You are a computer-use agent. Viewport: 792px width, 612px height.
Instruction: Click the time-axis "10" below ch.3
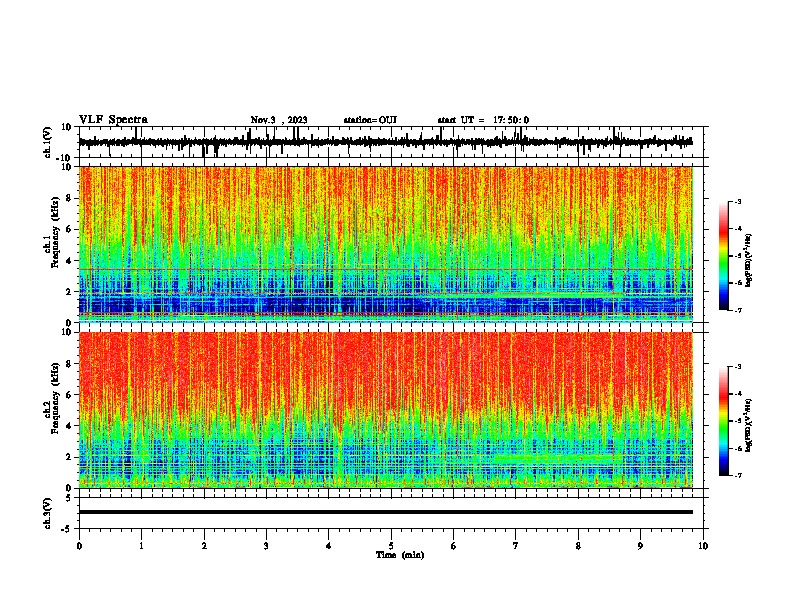click(703, 546)
